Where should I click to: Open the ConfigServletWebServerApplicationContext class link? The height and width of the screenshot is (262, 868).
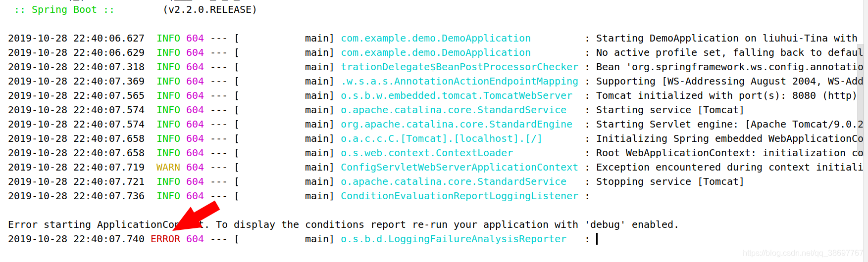(460, 168)
